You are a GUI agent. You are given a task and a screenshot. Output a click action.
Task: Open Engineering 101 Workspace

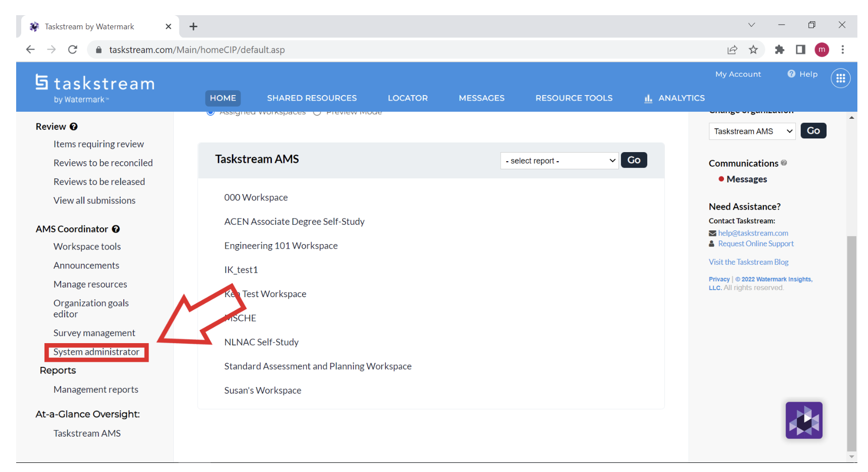[281, 246]
